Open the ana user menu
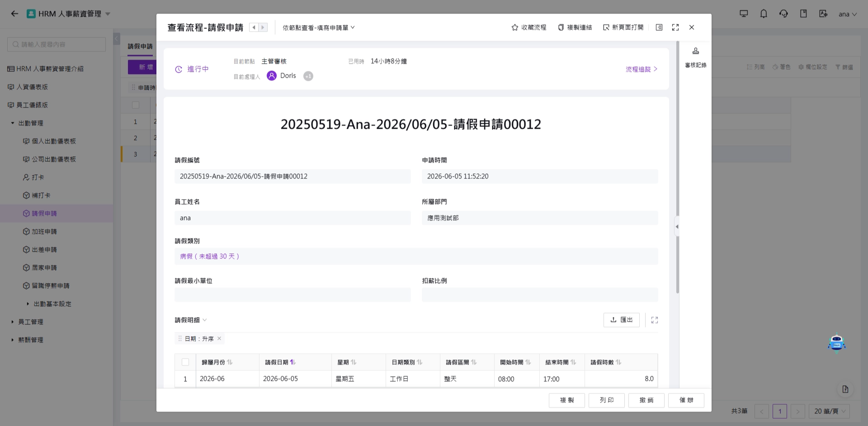Viewport: 868px width, 426px height. [848, 14]
